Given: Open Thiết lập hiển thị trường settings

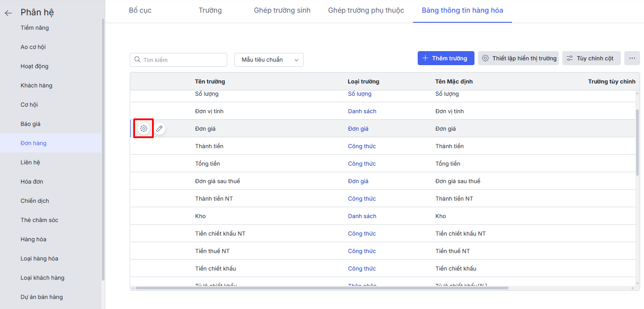Looking at the screenshot, I should point(519,58).
